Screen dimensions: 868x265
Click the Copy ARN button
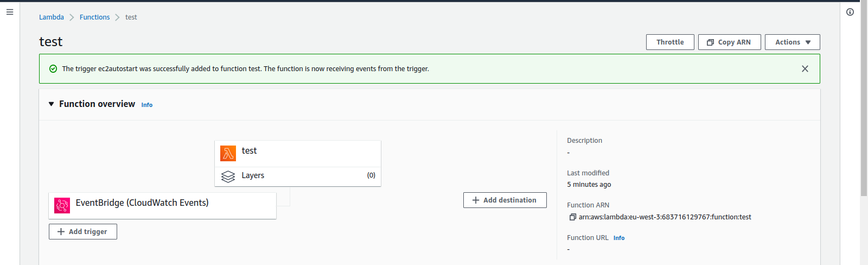point(730,42)
